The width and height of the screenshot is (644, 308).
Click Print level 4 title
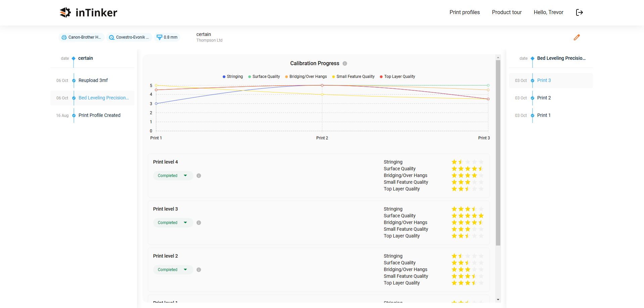(x=166, y=162)
